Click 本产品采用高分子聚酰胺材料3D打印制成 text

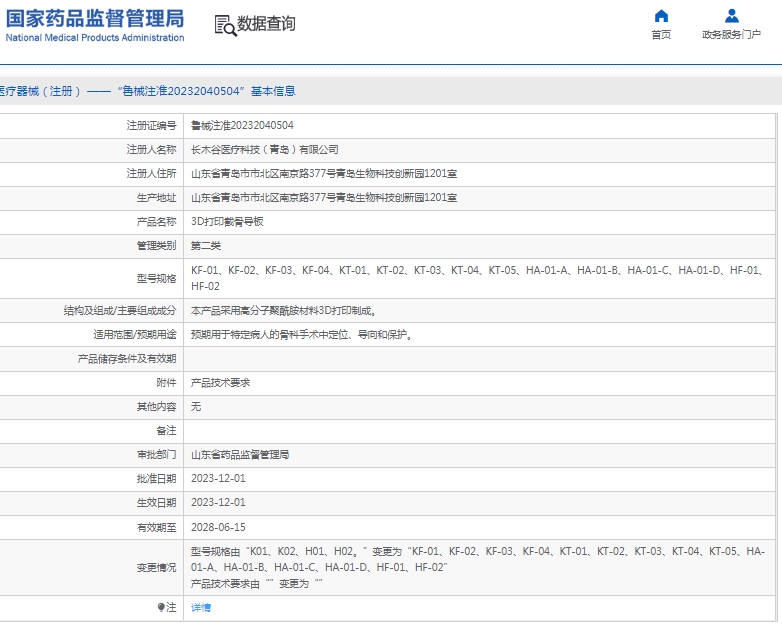point(283,311)
